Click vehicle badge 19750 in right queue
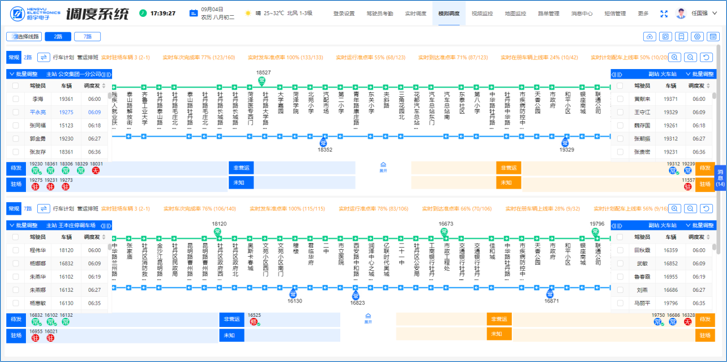The image size is (728, 363). (658, 321)
